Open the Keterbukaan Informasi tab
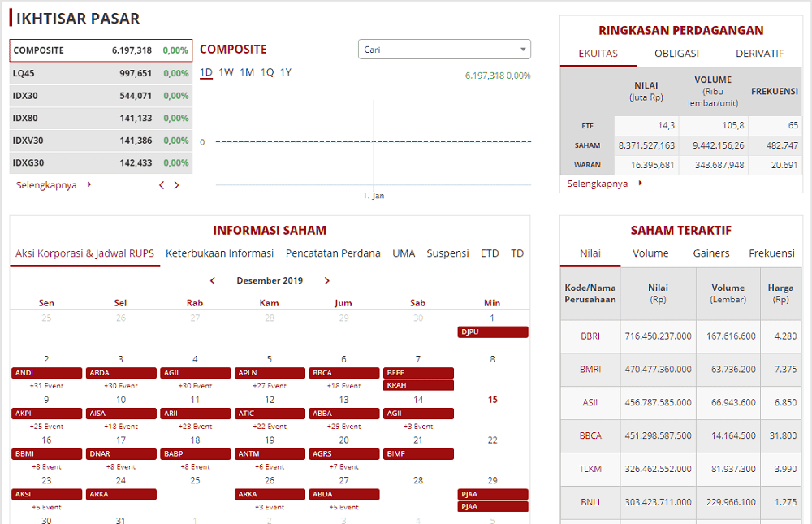 click(219, 253)
